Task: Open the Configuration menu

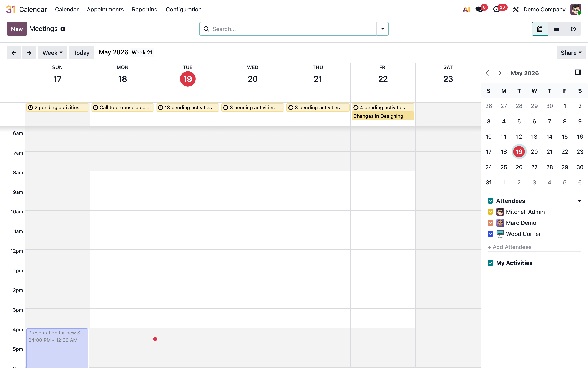Action: (184, 9)
